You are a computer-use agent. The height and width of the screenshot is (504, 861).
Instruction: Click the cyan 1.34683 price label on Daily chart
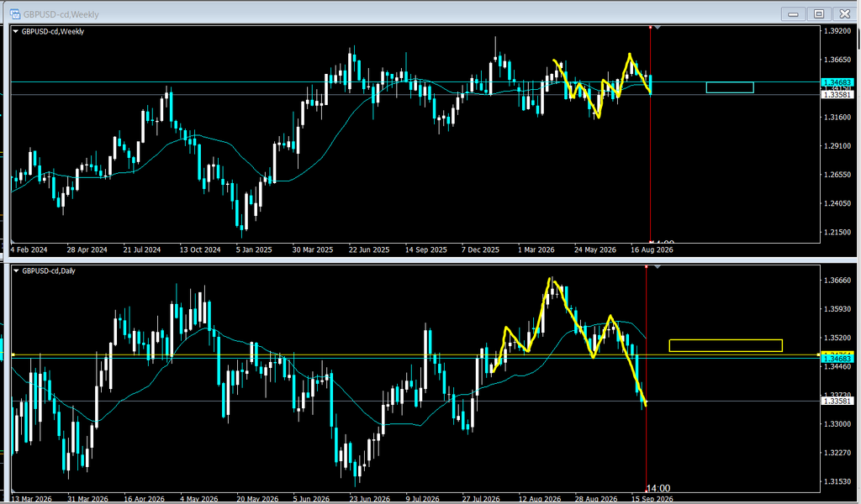[x=837, y=359]
